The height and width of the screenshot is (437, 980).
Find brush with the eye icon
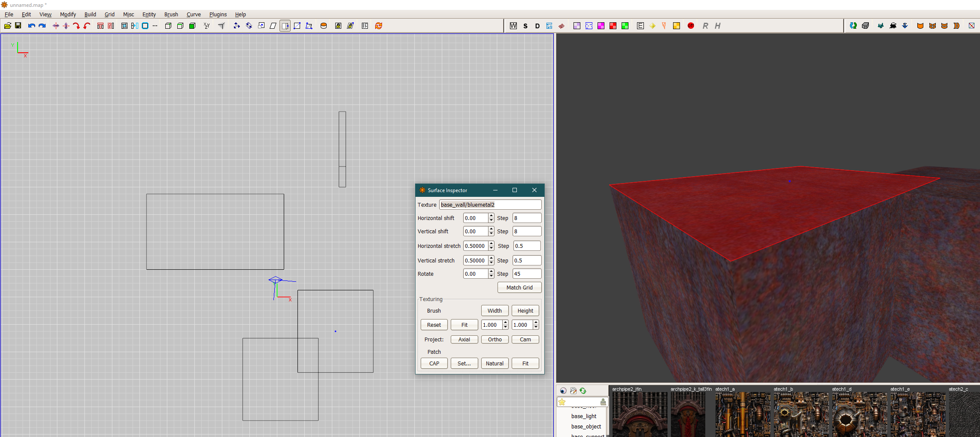563,391
